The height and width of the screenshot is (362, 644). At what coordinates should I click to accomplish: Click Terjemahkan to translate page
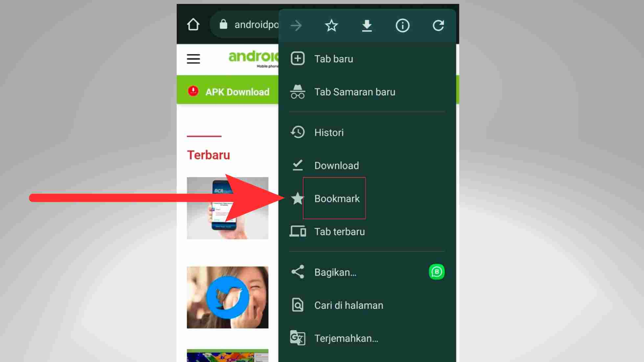(x=346, y=338)
